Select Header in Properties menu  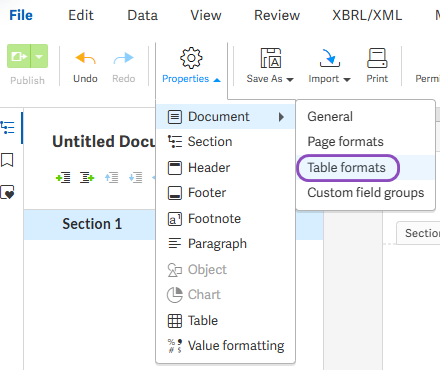point(226,168)
